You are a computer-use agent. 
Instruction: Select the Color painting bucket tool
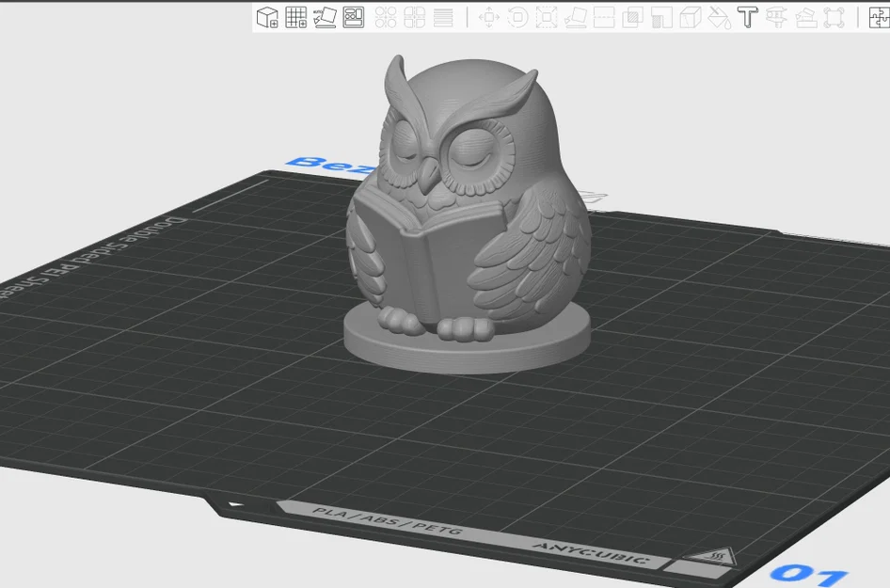pyautogui.click(x=719, y=17)
